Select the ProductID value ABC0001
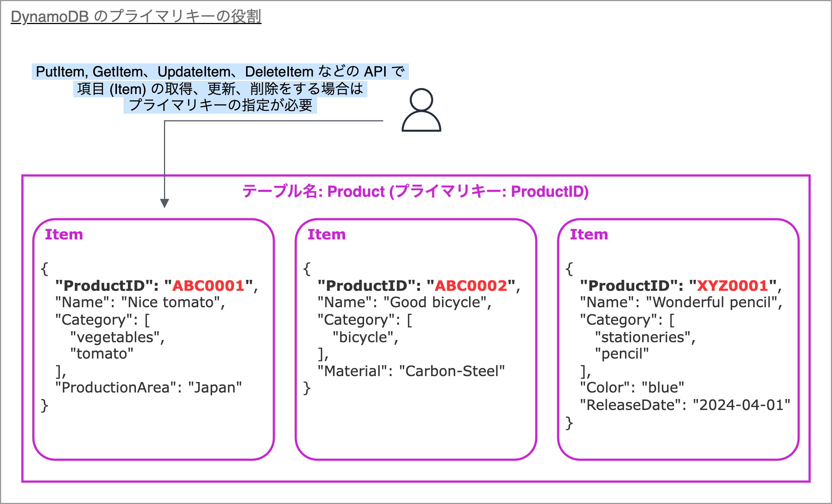832x504 pixels. [209, 286]
